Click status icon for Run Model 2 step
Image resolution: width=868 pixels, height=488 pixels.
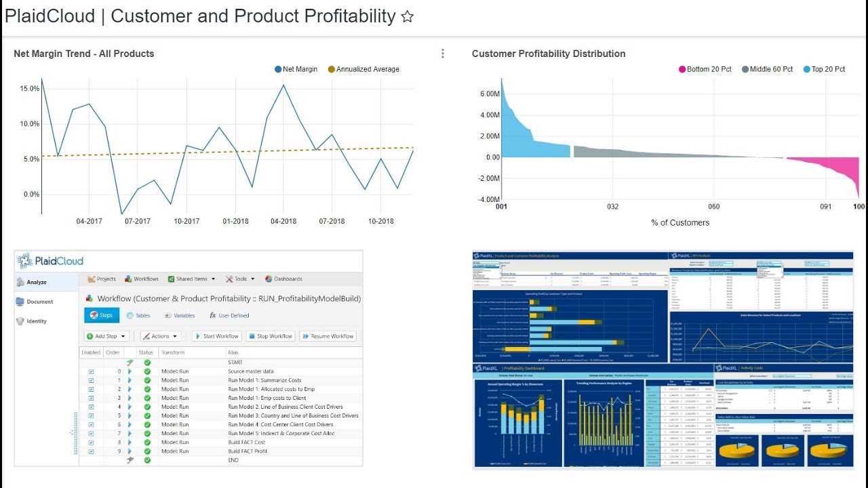click(147, 407)
